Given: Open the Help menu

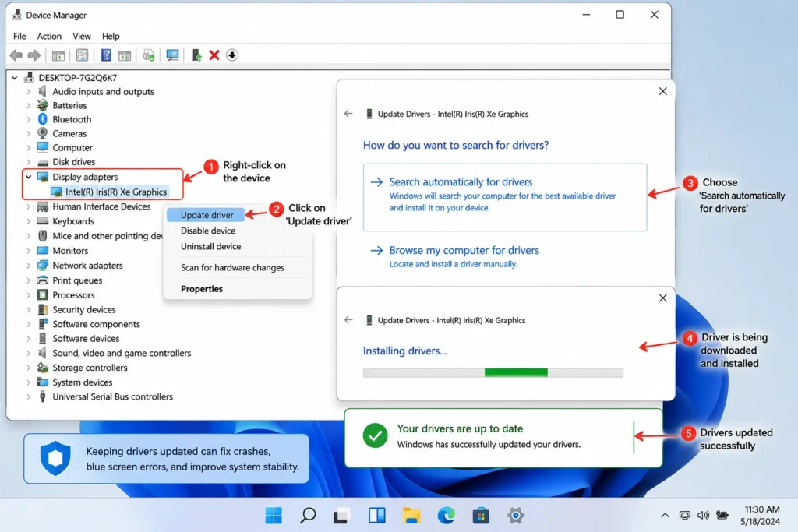Looking at the screenshot, I should click(x=111, y=36).
